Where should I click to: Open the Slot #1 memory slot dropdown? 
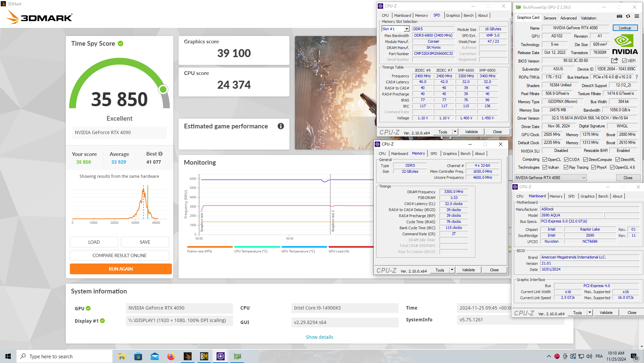pos(396,29)
